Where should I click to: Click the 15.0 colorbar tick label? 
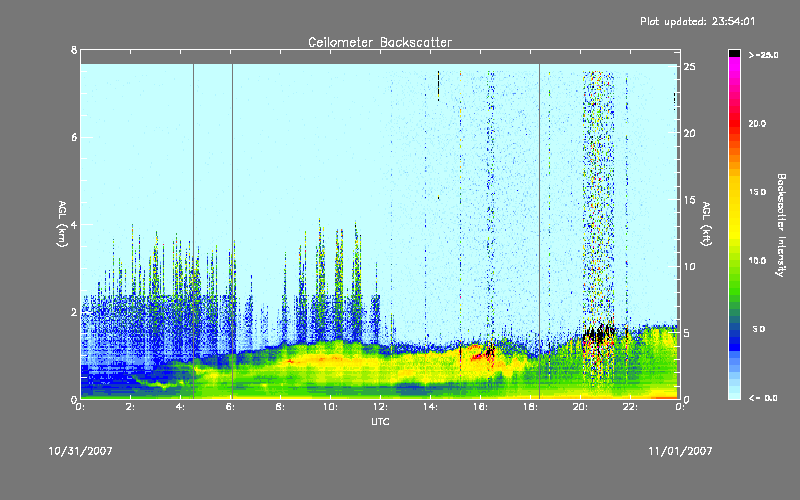[x=757, y=192]
